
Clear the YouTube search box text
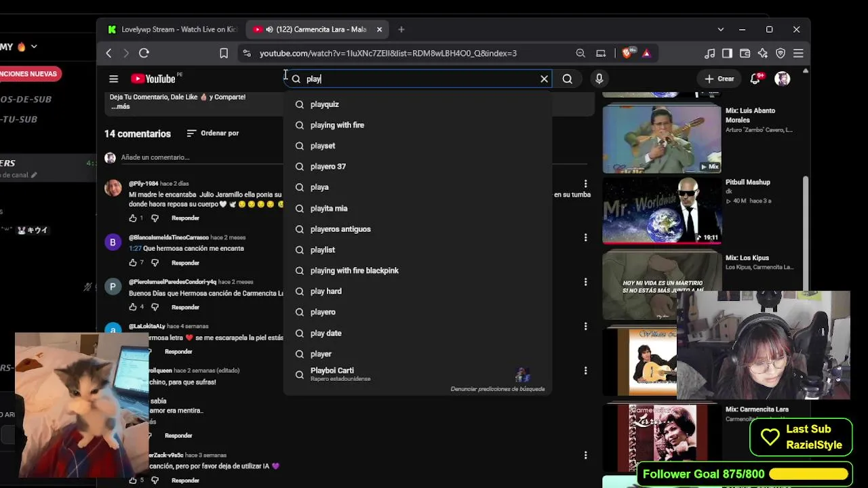pos(544,79)
